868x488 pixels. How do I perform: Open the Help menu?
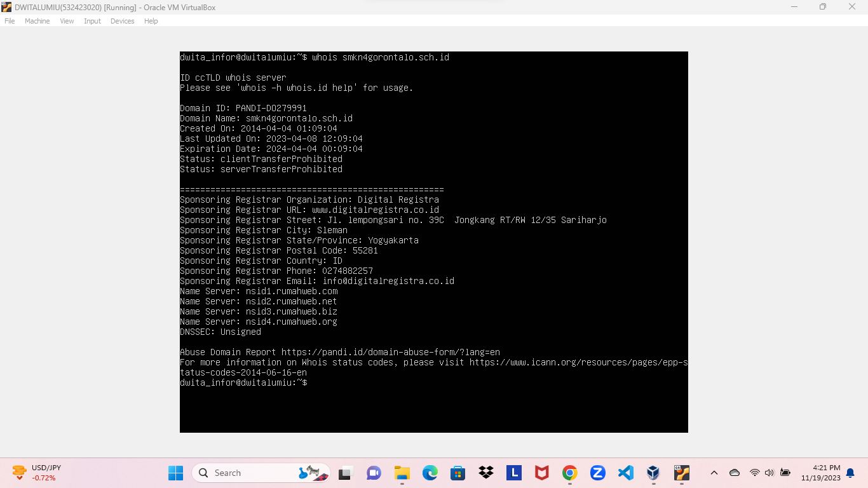point(151,21)
